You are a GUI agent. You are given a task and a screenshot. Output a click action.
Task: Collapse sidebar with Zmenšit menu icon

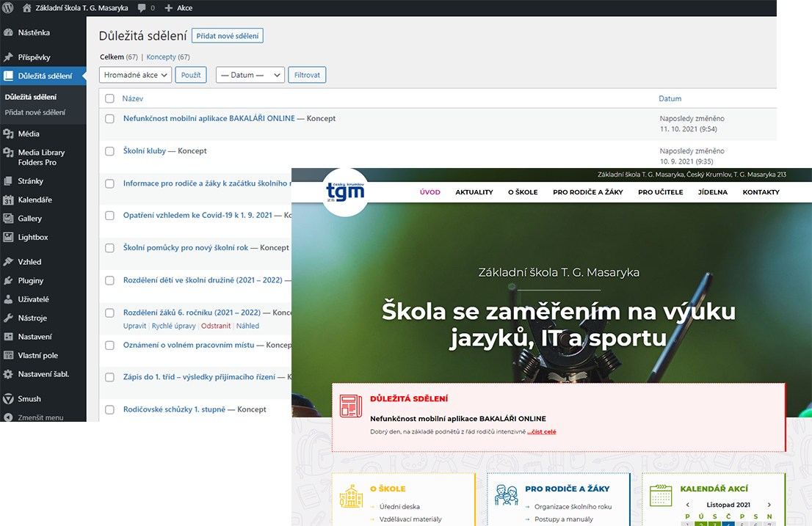pos(8,417)
